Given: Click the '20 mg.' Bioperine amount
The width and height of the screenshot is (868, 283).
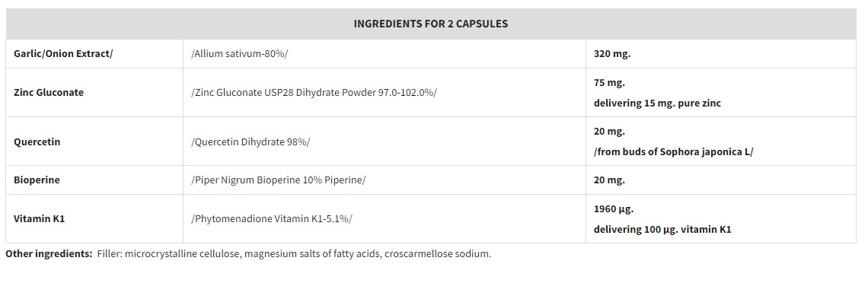Looking at the screenshot, I should click(609, 180).
